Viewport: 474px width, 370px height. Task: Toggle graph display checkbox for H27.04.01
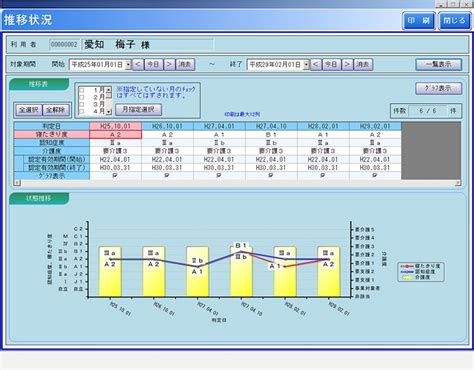click(x=219, y=175)
